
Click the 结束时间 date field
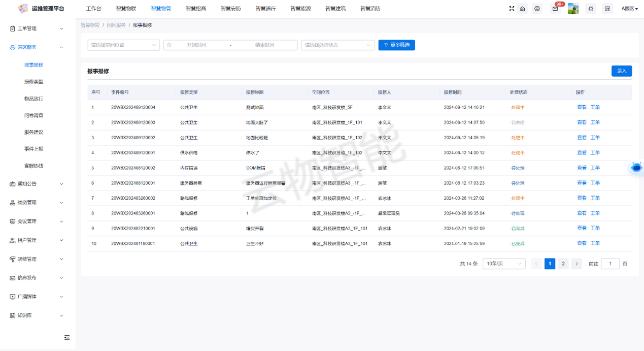pyautogui.click(x=264, y=45)
